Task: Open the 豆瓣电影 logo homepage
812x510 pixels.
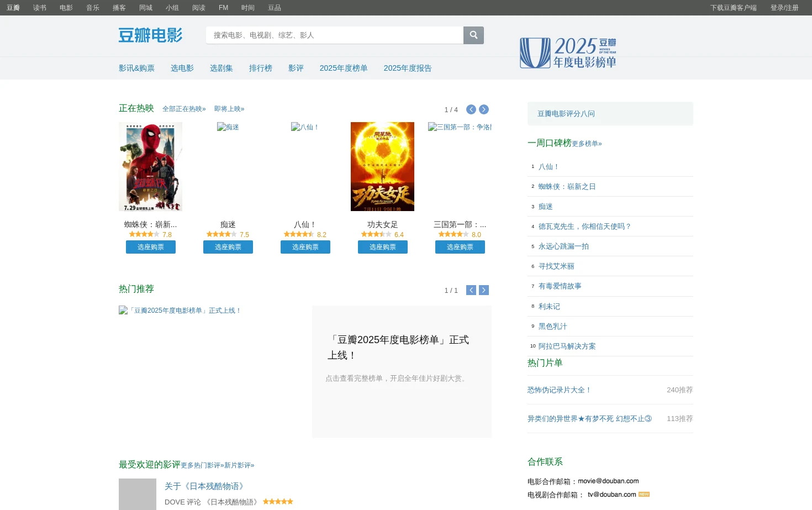Action: [150, 35]
